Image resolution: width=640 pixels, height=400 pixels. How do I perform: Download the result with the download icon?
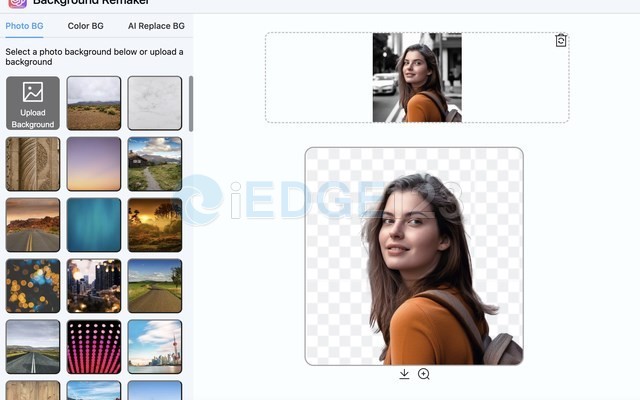(404, 374)
